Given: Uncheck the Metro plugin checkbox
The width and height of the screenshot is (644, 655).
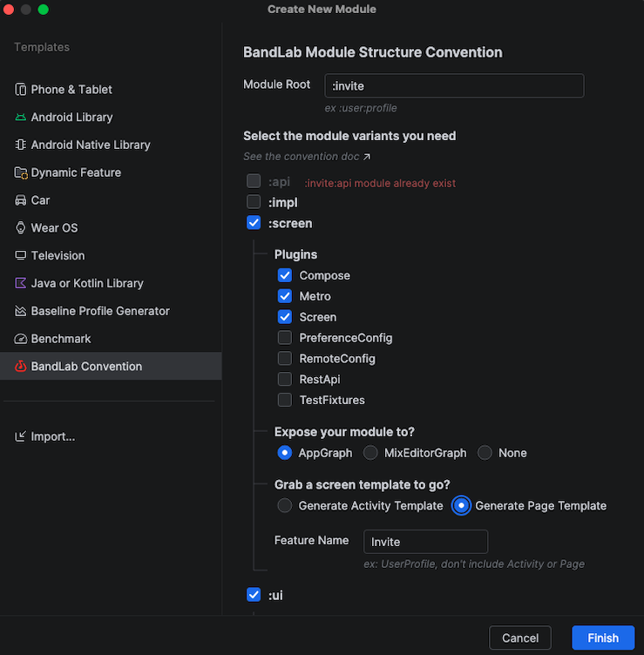Looking at the screenshot, I should coord(285,296).
